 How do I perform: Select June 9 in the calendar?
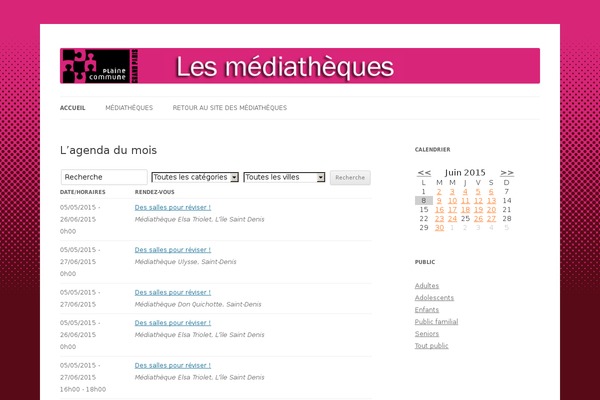[x=439, y=201]
